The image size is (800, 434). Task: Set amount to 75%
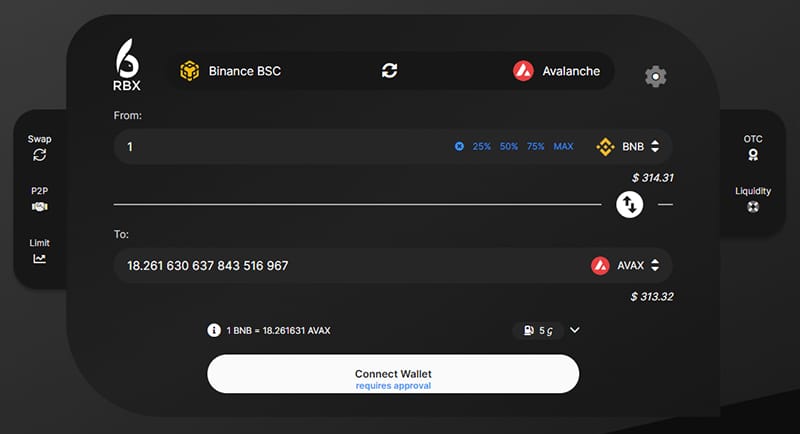535,146
